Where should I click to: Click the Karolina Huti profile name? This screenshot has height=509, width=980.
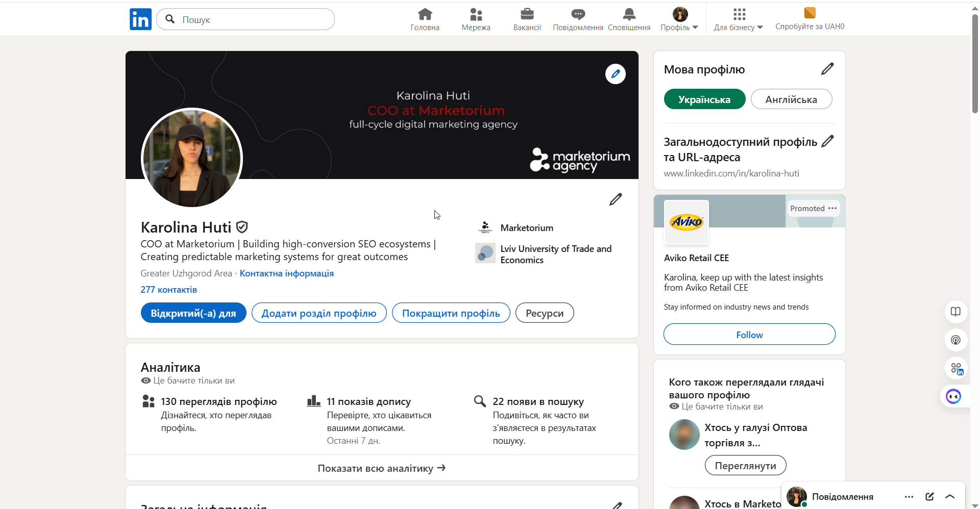186,227
